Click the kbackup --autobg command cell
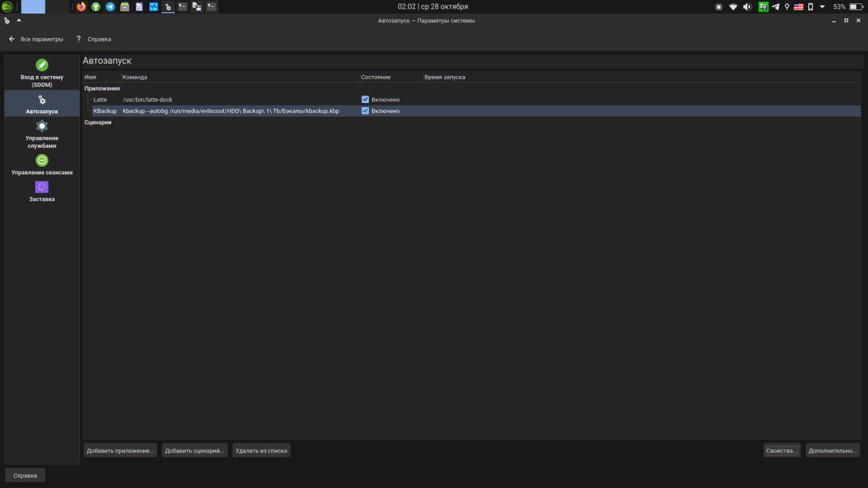 click(x=231, y=110)
